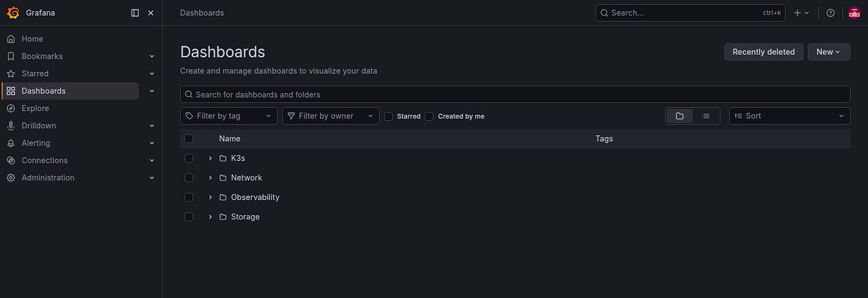Click the Administration gear icon
Viewport: 868px width, 298px height.
point(11,178)
